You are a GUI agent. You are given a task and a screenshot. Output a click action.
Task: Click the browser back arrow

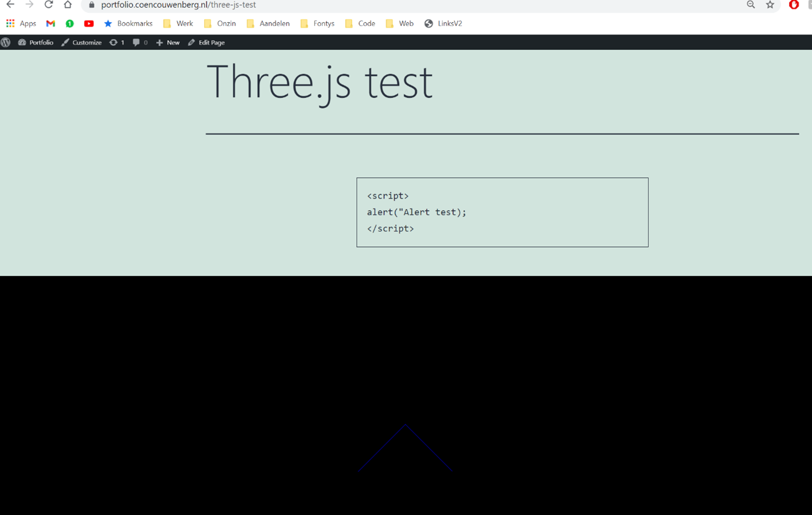point(10,5)
